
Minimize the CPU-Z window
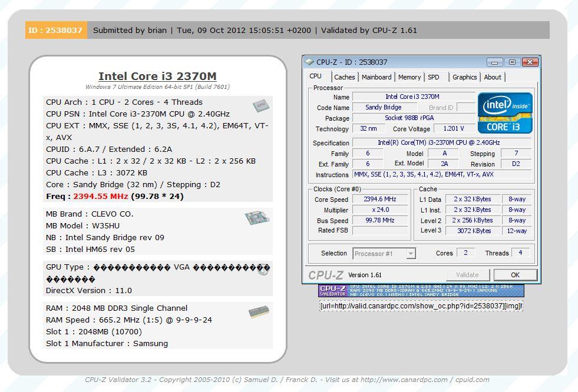click(495, 62)
